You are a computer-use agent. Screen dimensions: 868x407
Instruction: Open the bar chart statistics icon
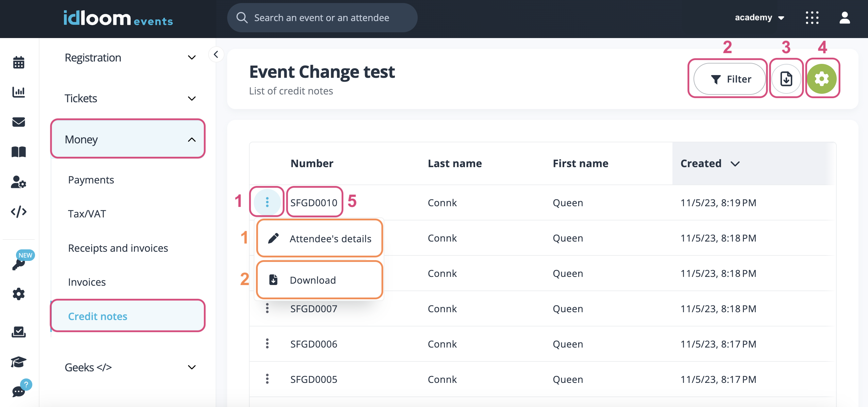click(19, 92)
